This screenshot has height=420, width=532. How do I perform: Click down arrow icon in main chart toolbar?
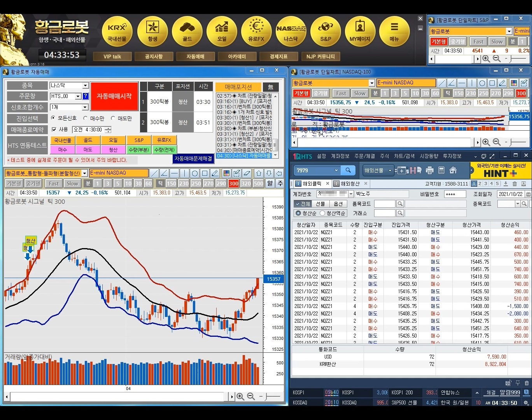coord(269,173)
